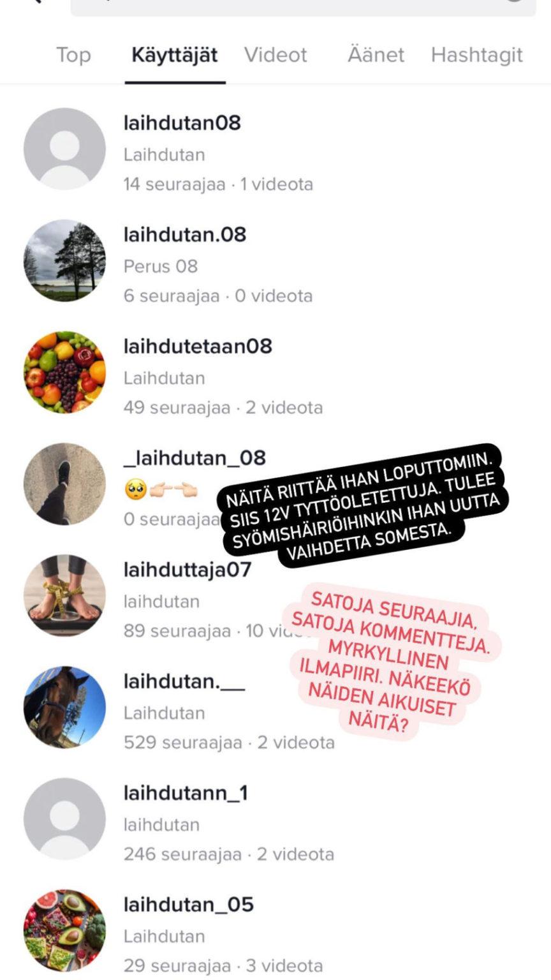
Task: Open the feet-on-scale avatar of laihduttaja07
Action: point(64,595)
